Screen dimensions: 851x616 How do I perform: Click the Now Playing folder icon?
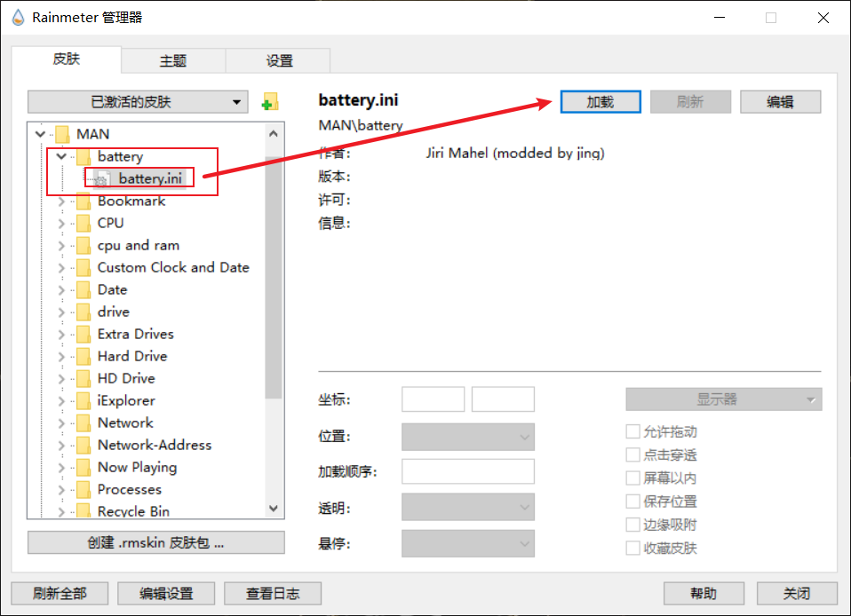84,468
